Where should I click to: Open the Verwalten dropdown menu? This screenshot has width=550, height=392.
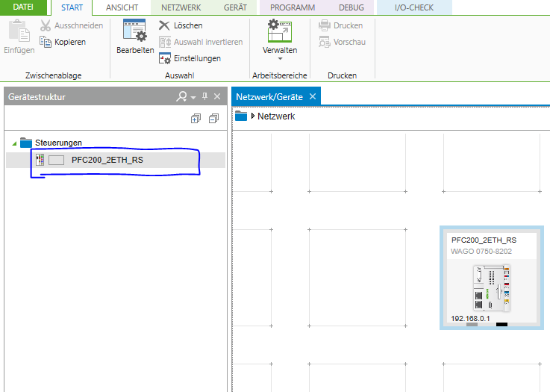(x=280, y=57)
